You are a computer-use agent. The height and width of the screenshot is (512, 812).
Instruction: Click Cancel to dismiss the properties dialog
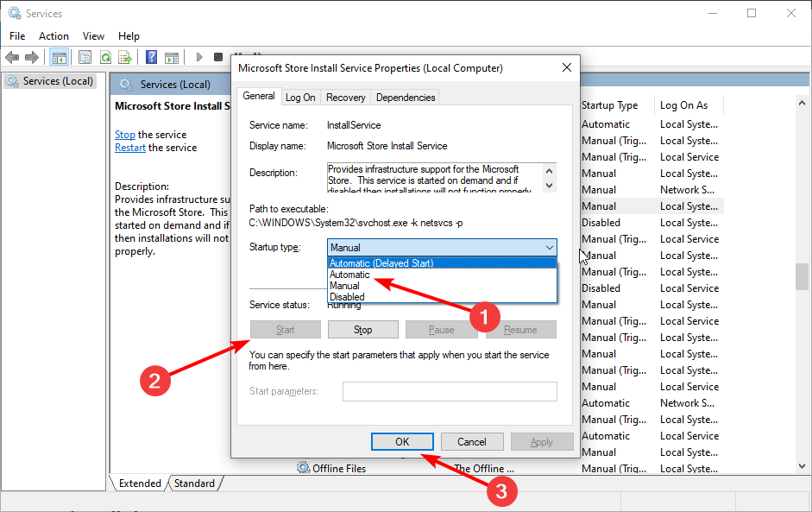[x=472, y=441]
